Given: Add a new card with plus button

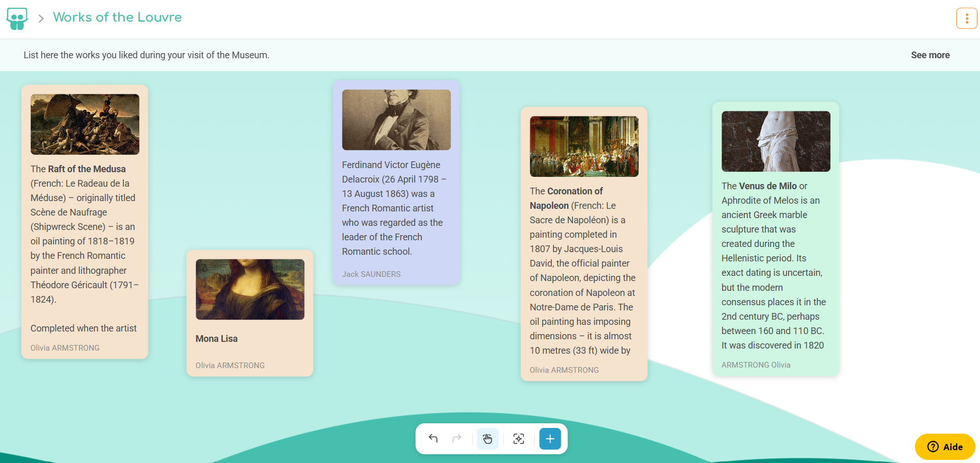Looking at the screenshot, I should tap(550, 439).
